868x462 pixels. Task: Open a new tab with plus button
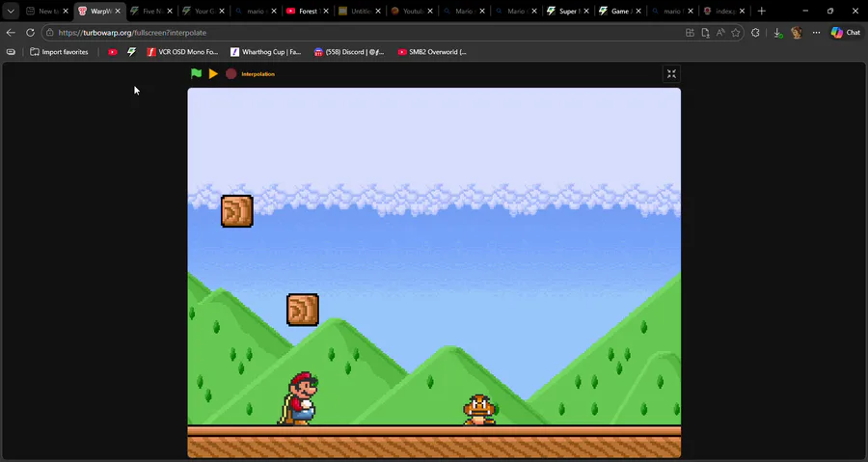point(762,11)
